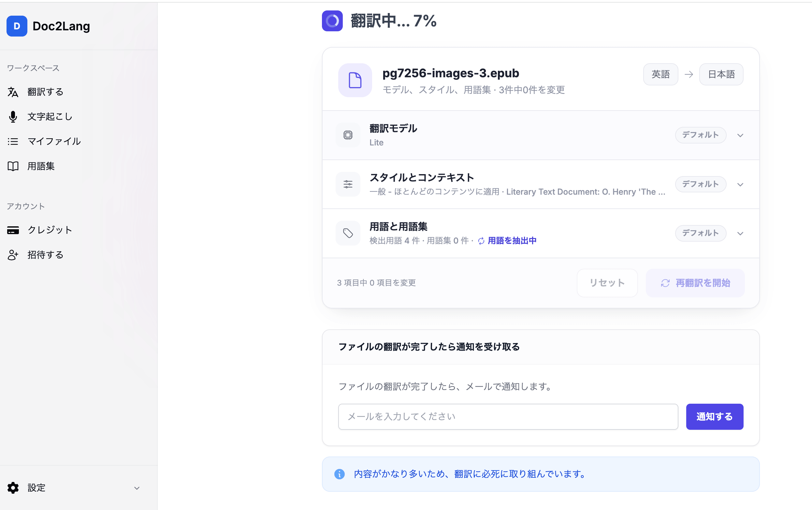The image size is (812, 510).
Task: Click the 内容がかなり多いため notice text
Action: (x=470, y=474)
